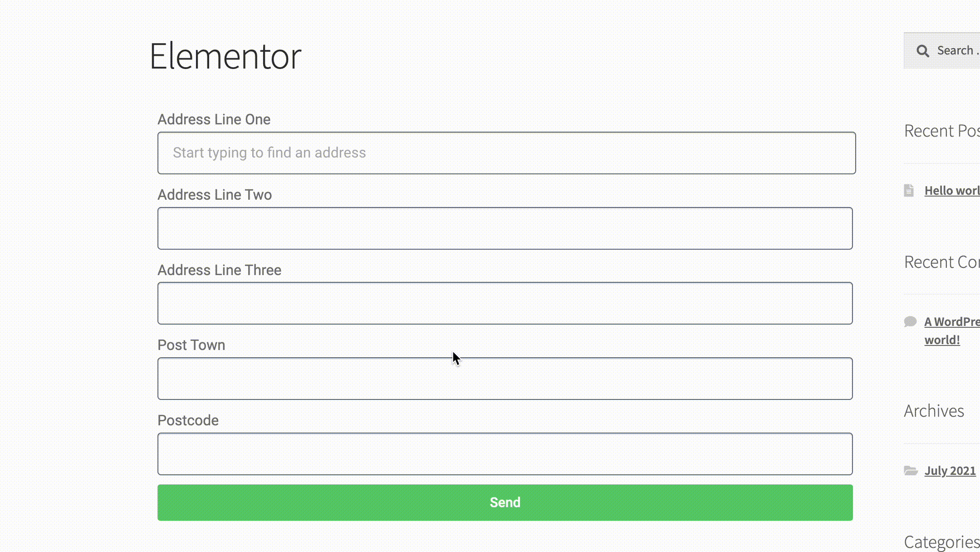Click the world! link text
This screenshot has width=980, height=552.
click(x=942, y=340)
